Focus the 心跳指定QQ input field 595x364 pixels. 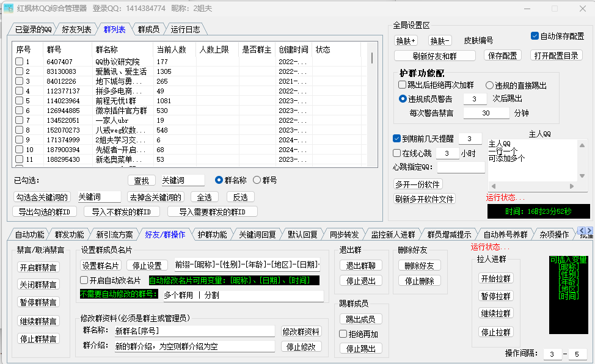pyautogui.click(x=461, y=167)
